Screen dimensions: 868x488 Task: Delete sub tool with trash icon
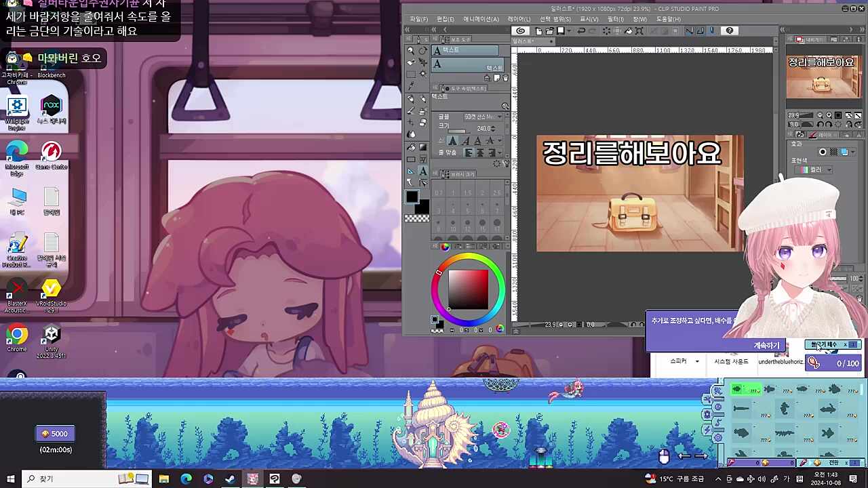[x=505, y=78]
